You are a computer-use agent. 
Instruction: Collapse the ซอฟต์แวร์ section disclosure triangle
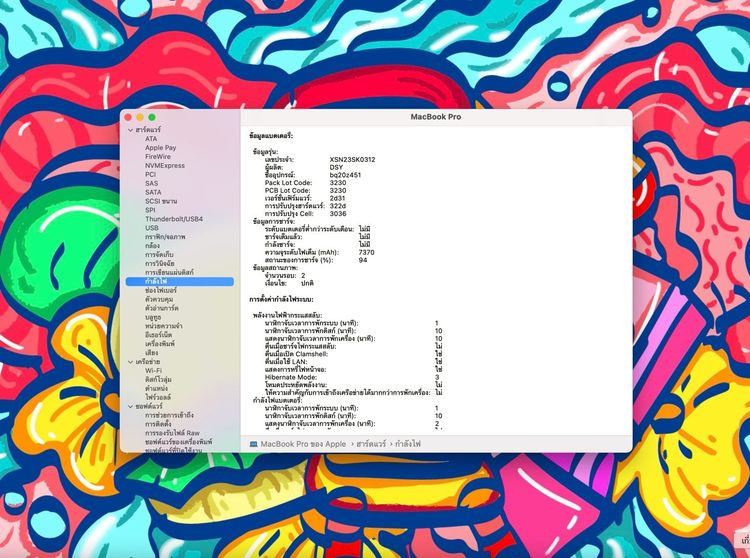point(129,406)
